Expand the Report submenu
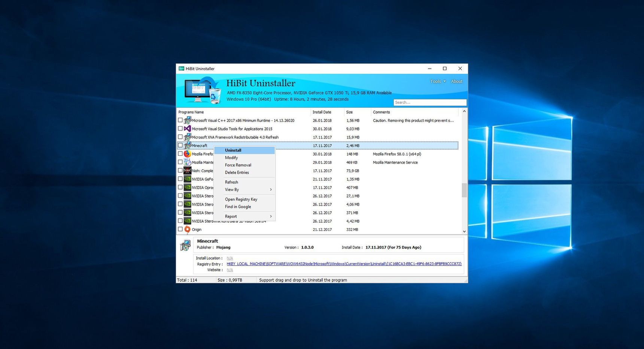This screenshot has width=644, height=349. pyautogui.click(x=244, y=216)
